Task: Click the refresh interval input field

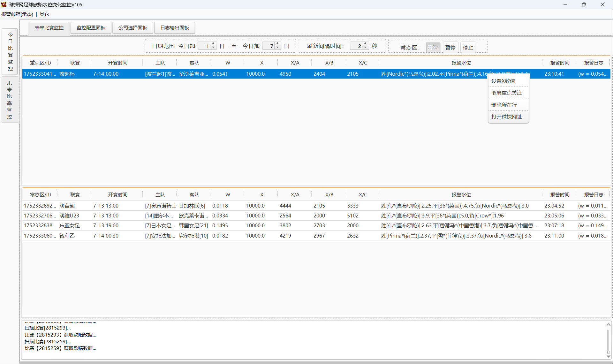Action: 356,46
